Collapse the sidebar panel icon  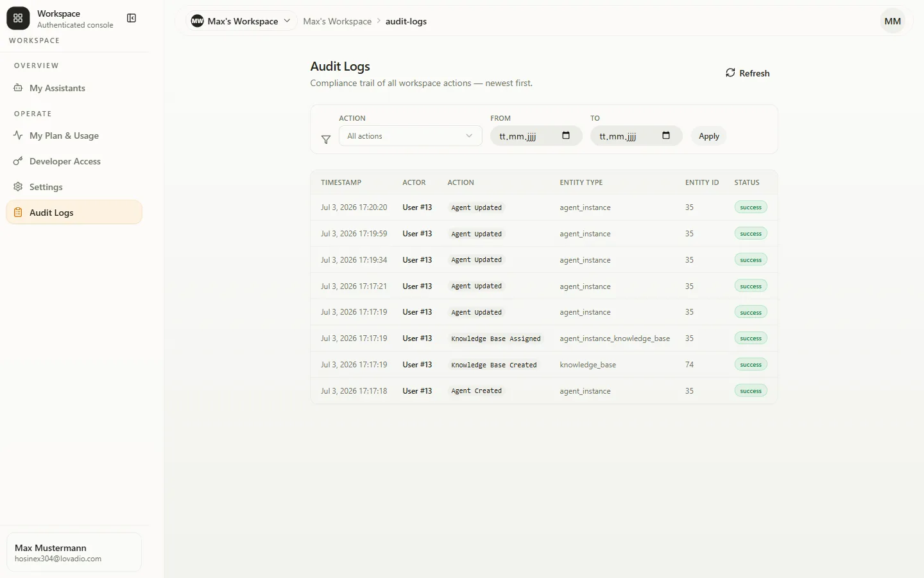click(132, 18)
